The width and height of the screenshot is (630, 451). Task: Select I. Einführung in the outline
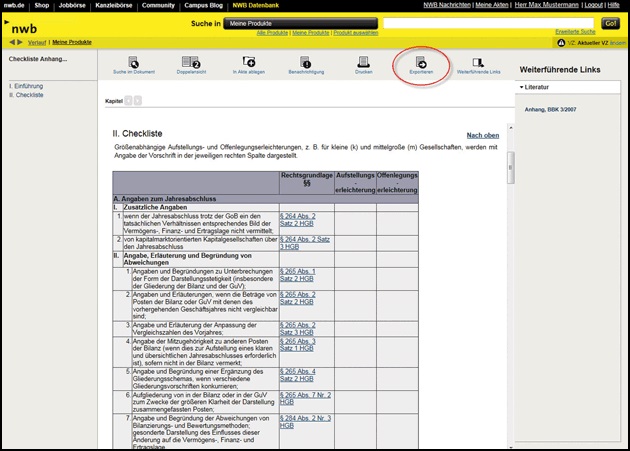pyautogui.click(x=26, y=86)
